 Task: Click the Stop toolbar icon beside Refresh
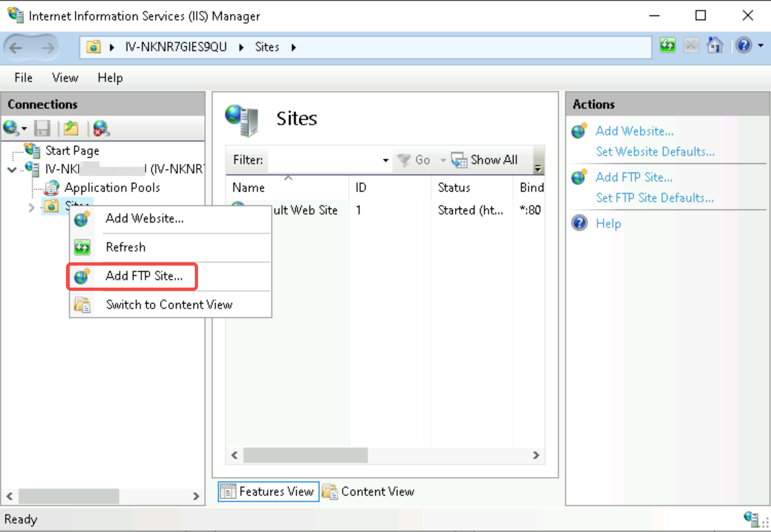691,45
